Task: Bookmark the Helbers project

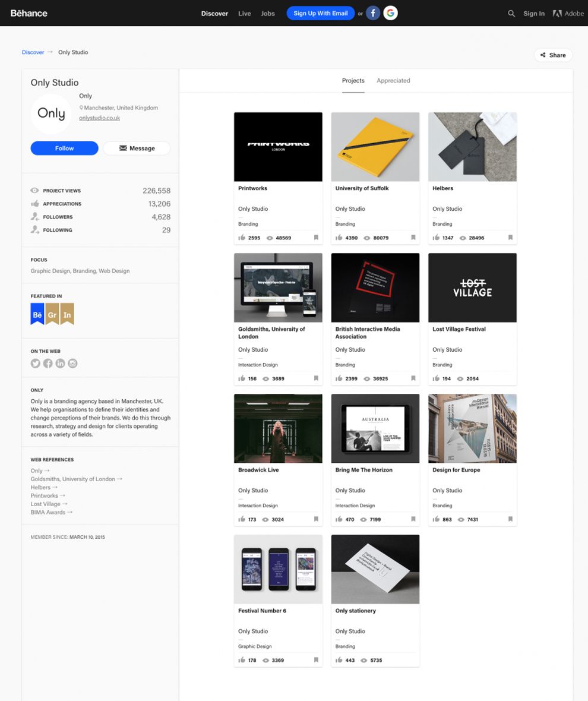Action: (510, 238)
